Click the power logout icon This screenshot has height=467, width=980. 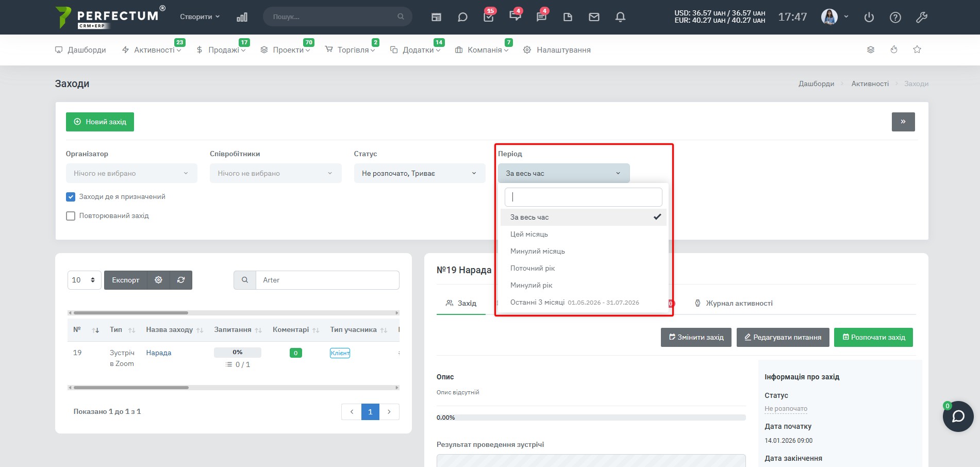click(869, 17)
